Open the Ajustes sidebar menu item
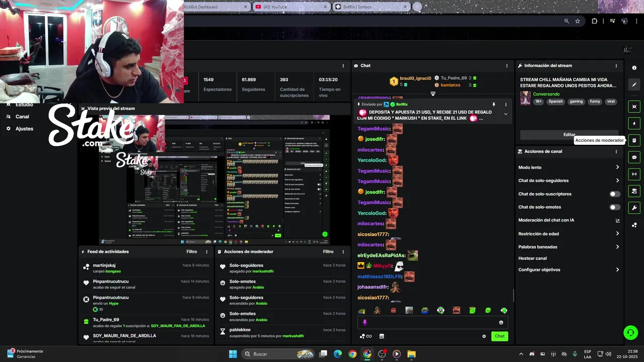Image resolution: width=644 pixels, height=362 pixels. pyautogui.click(x=24, y=129)
